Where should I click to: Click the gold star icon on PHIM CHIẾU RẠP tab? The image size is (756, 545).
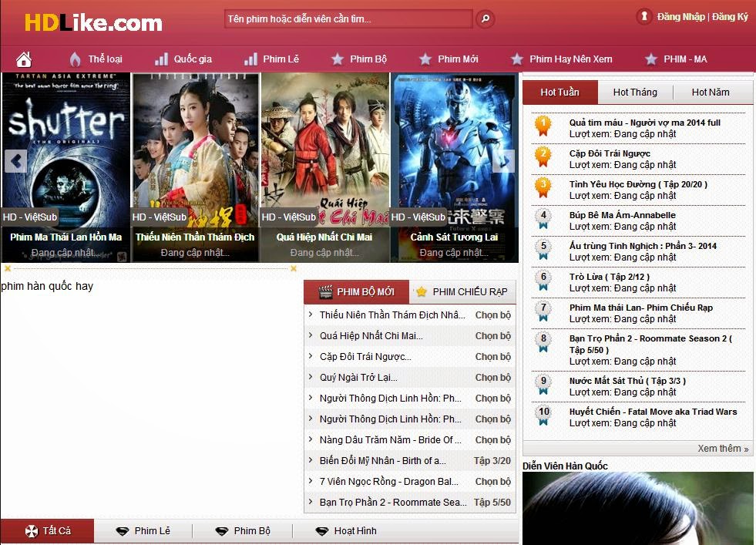pyautogui.click(x=421, y=291)
